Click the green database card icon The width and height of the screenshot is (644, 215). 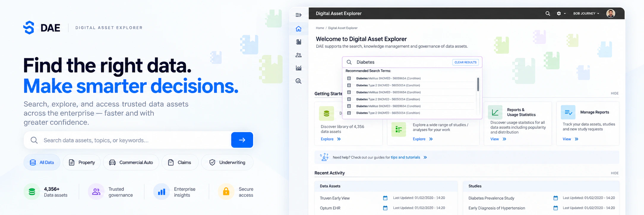[326, 113]
